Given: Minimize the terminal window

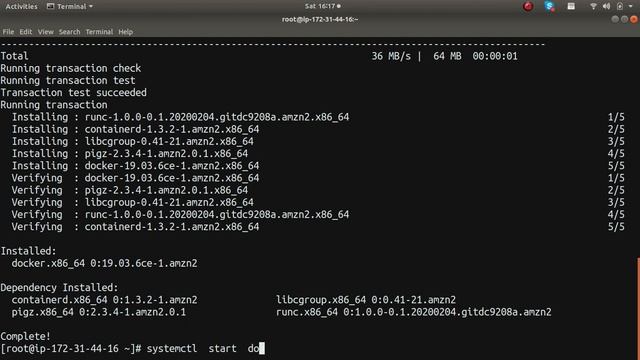Looking at the screenshot, I should (615, 19).
